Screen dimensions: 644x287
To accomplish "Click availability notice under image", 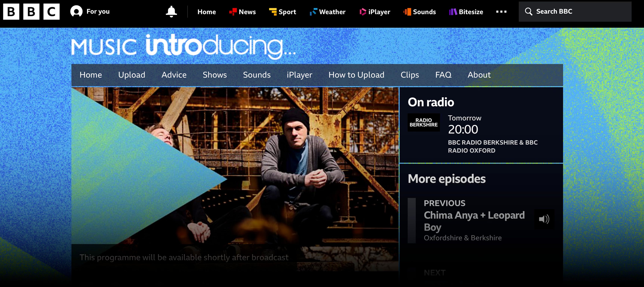I will click(x=184, y=257).
